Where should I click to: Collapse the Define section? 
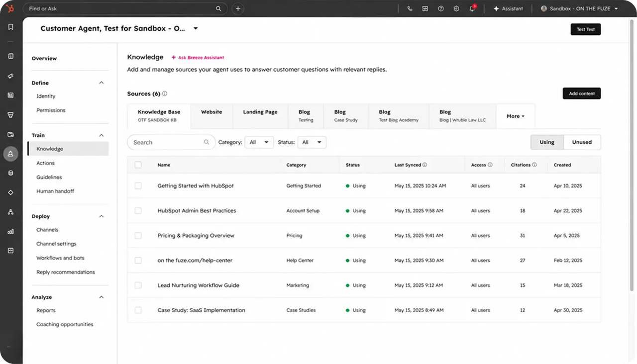(102, 83)
